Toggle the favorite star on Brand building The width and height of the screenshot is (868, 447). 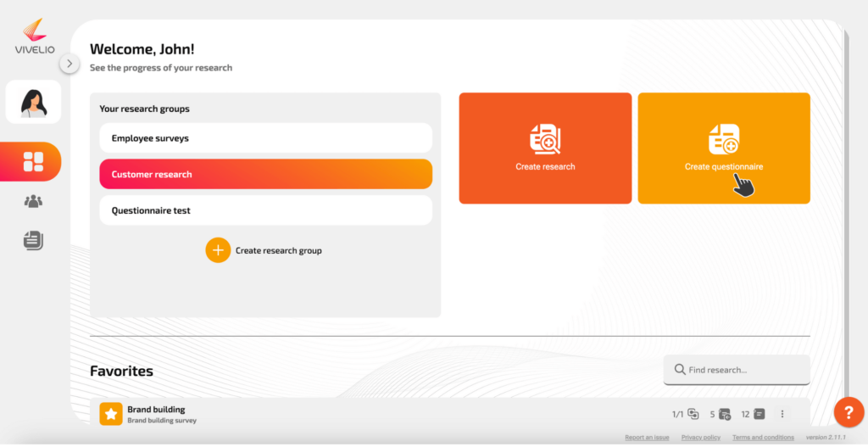coord(111,414)
